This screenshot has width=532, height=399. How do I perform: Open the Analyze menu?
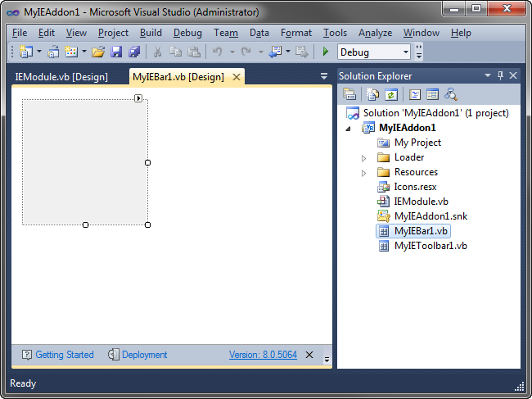375,33
